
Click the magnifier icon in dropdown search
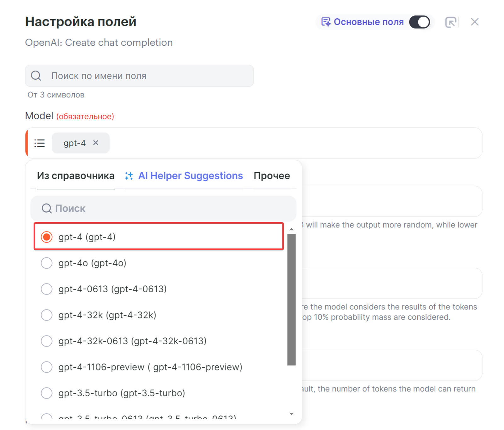click(x=47, y=208)
